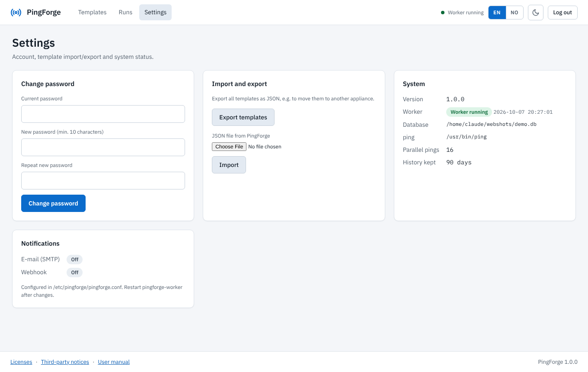This screenshot has height=372, width=588.
Task: Open the Licenses link in the footer
Action: coord(21,362)
